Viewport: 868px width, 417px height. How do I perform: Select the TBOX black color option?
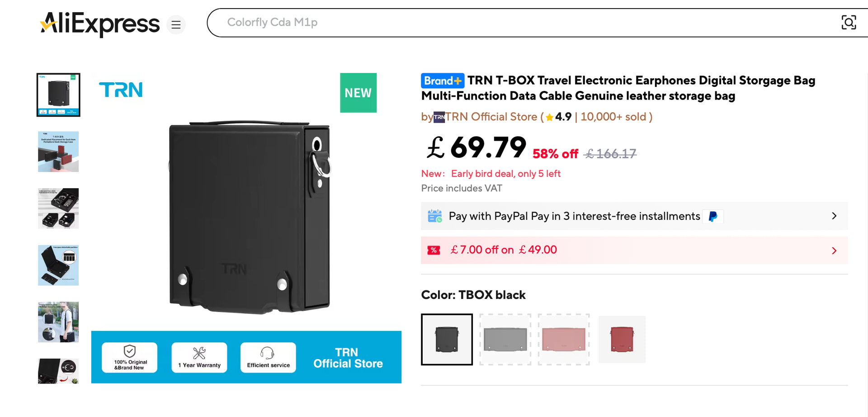click(x=447, y=339)
